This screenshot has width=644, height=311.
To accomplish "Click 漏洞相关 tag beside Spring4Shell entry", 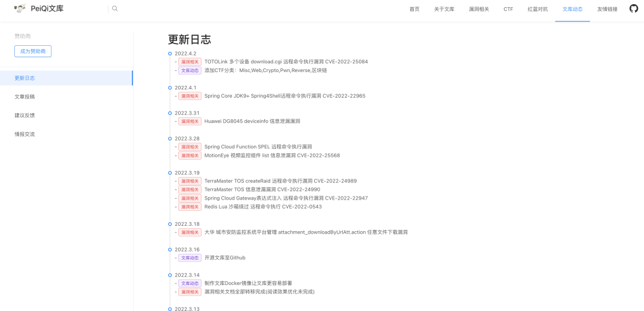I will pyautogui.click(x=190, y=96).
